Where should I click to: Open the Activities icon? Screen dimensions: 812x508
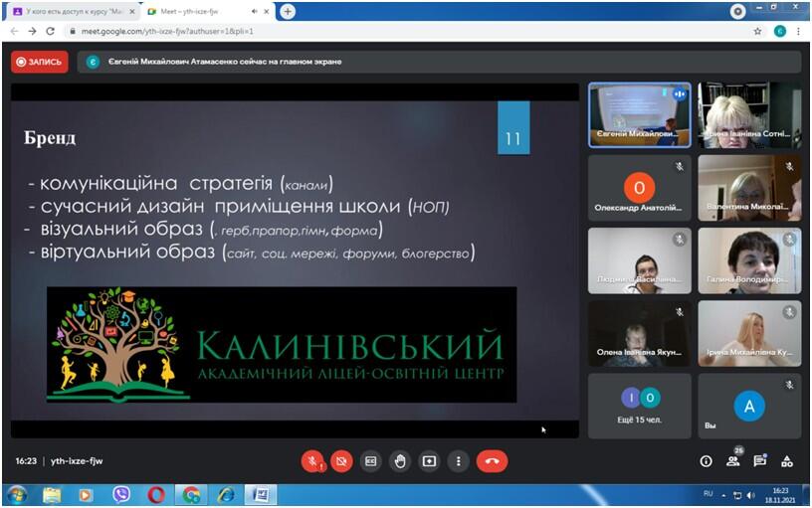click(786, 461)
